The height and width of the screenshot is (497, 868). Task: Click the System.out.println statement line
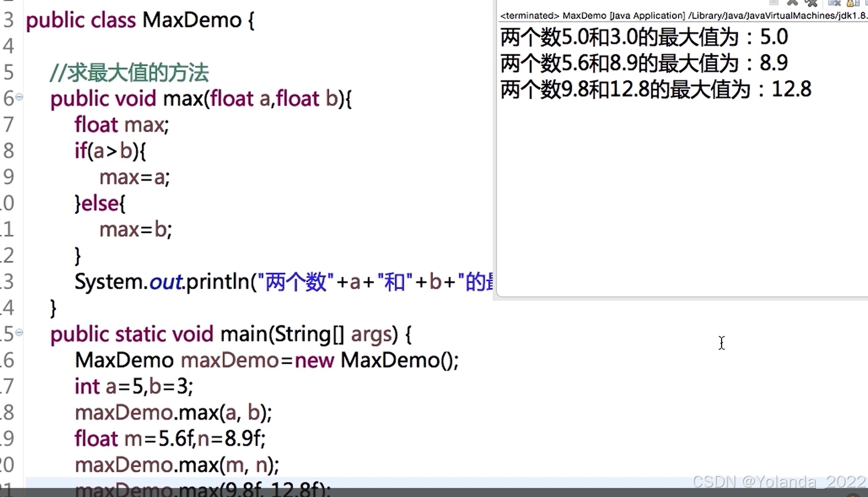click(283, 282)
